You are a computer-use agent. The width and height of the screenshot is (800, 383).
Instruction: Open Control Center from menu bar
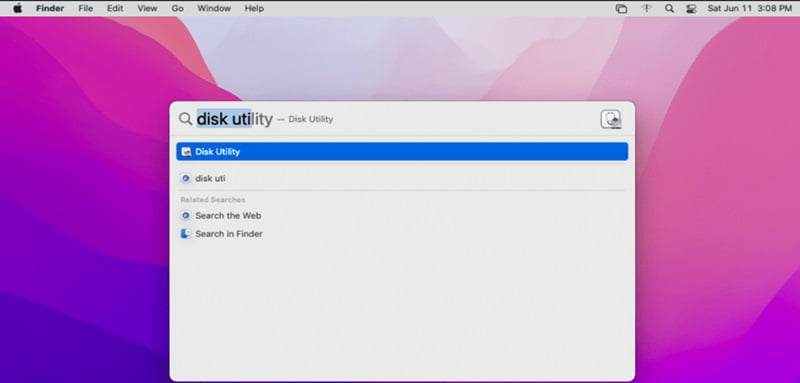(691, 8)
